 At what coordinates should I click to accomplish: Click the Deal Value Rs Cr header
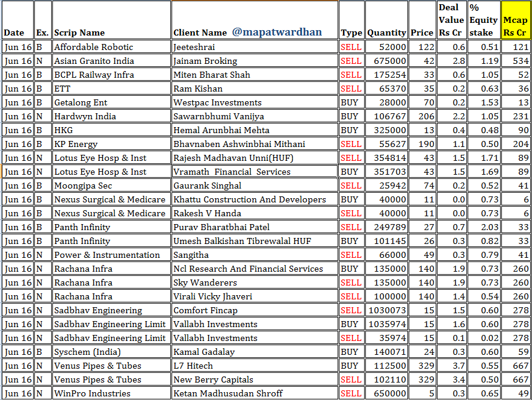click(451, 19)
